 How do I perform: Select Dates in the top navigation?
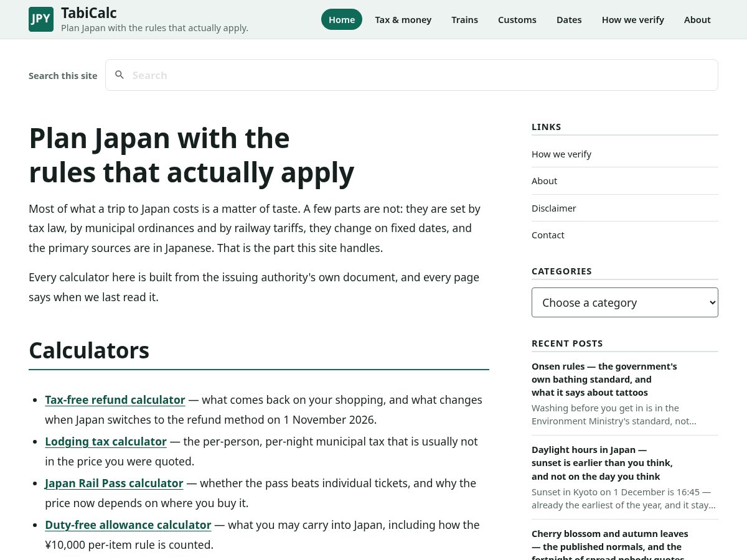569,19
